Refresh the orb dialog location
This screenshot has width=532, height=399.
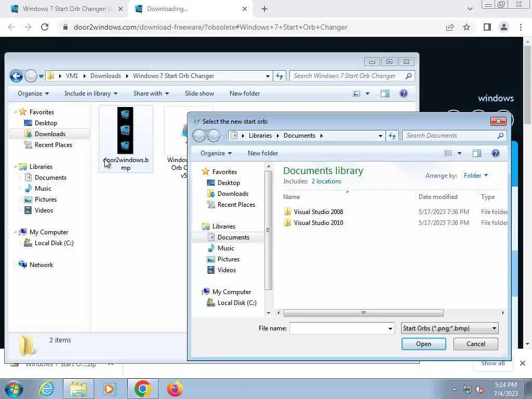[x=392, y=136]
